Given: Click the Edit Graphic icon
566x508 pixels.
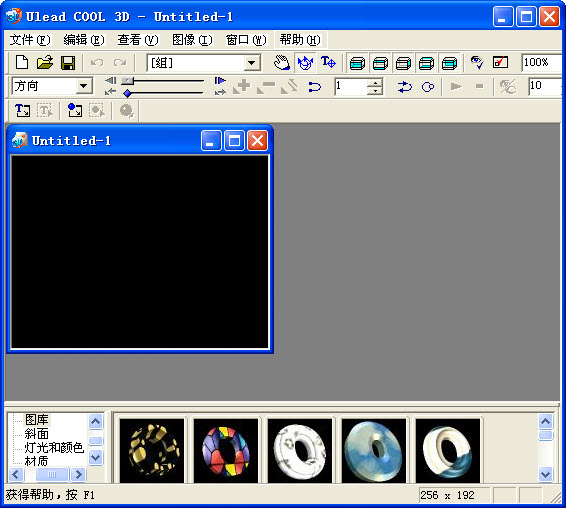Looking at the screenshot, I should [x=97, y=110].
